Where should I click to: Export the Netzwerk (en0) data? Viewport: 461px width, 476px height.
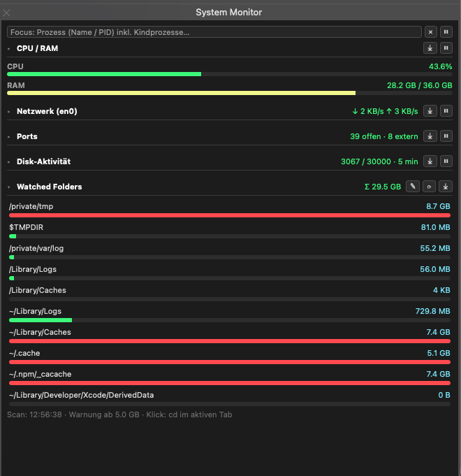pyautogui.click(x=430, y=111)
